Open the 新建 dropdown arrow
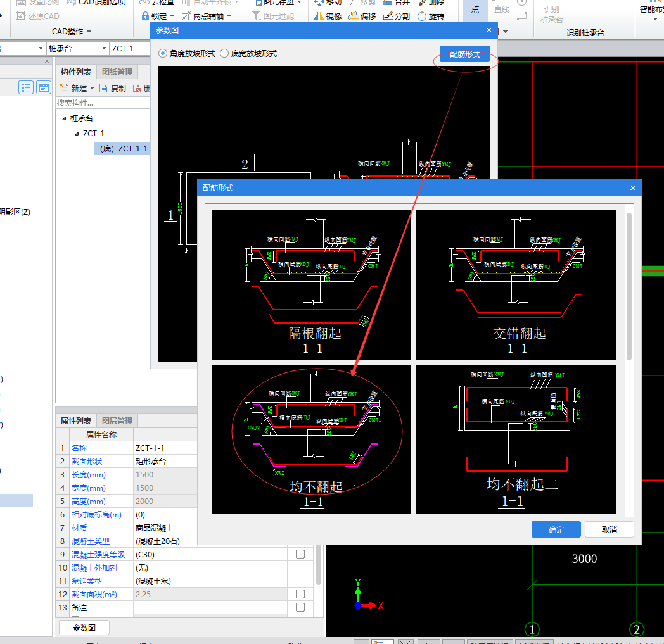The height and width of the screenshot is (644, 664). [x=92, y=89]
